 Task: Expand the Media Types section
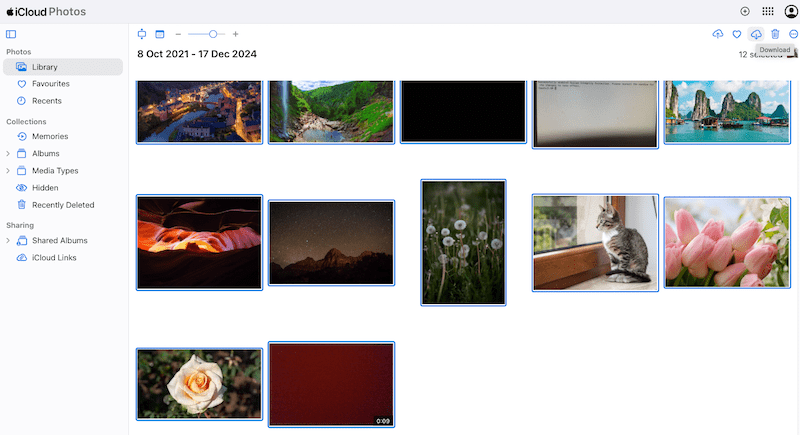(8, 171)
